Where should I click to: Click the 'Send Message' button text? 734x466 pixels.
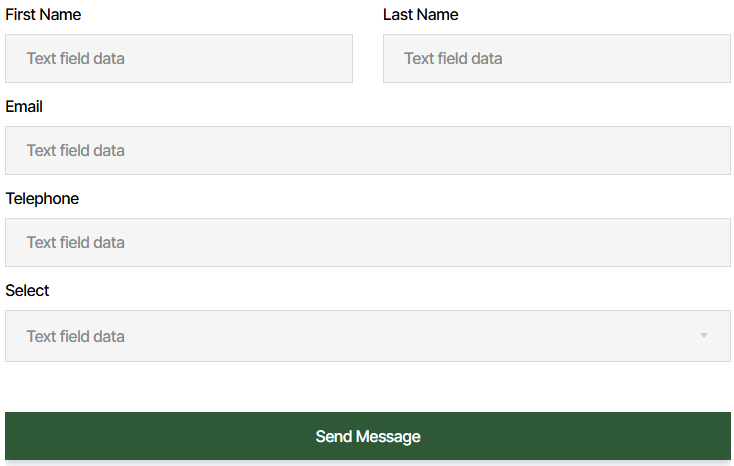(368, 437)
